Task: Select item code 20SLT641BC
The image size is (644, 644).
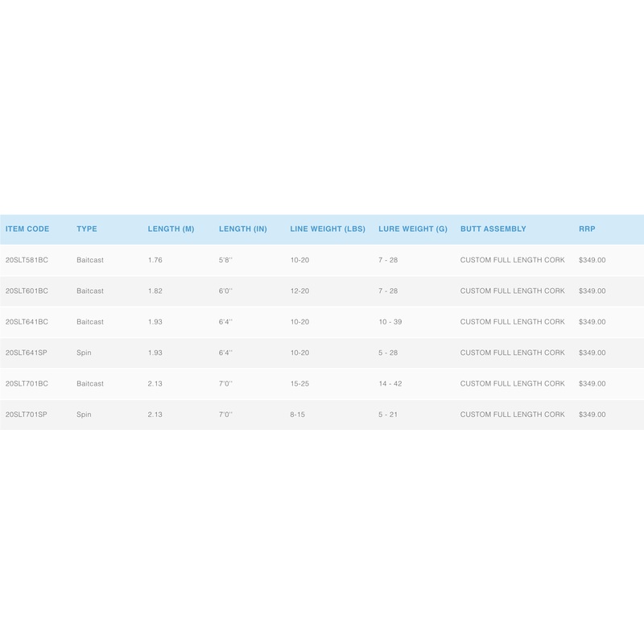Action: click(27, 322)
